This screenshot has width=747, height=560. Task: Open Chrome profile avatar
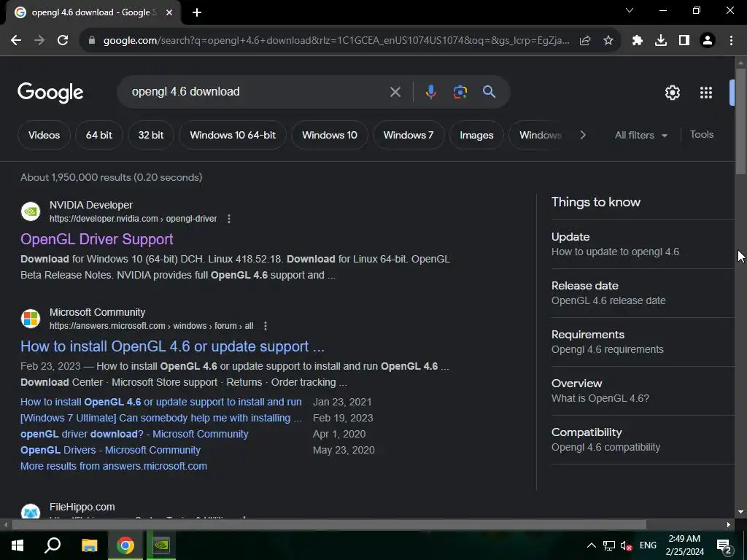coord(708,41)
